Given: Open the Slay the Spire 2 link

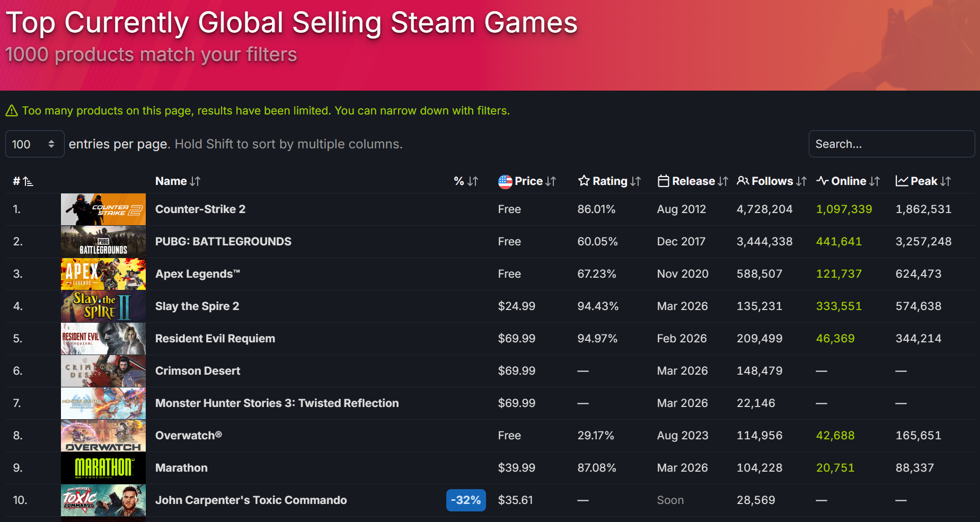Looking at the screenshot, I should pos(197,306).
